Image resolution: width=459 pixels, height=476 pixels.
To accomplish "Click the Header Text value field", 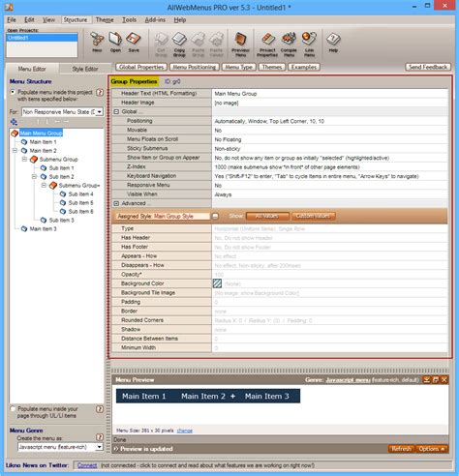I will click(x=329, y=94).
